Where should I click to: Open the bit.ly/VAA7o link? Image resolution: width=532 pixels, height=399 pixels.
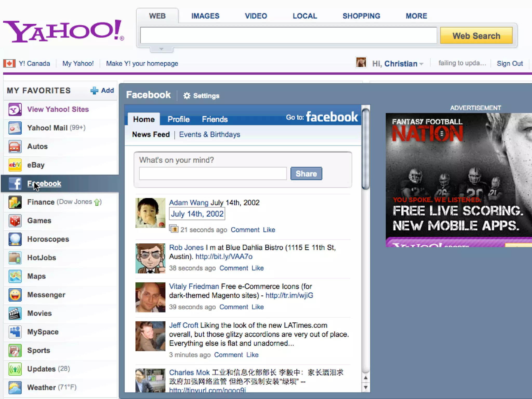coord(224,256)
